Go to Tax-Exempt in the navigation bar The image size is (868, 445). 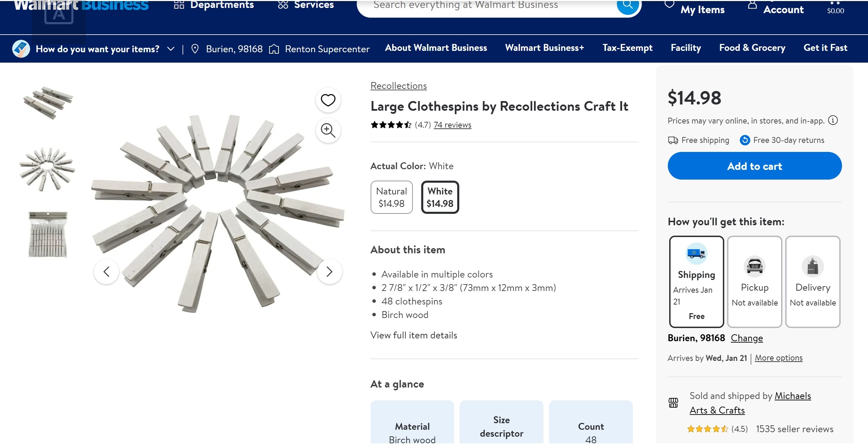pyautogui.click(x=627, y=48)
